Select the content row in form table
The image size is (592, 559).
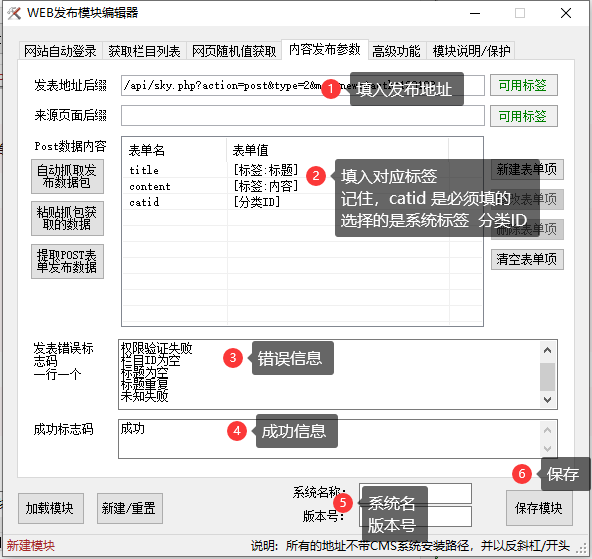pos(302,186)
